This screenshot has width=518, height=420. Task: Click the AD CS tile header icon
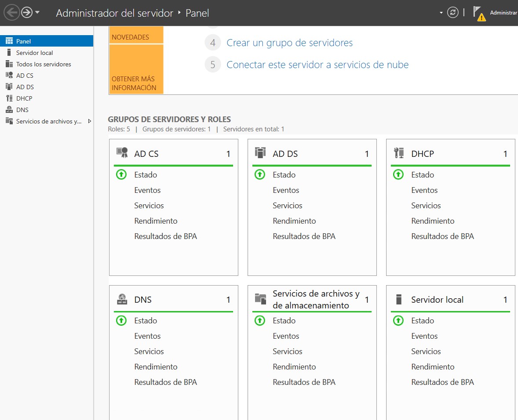coord(122,152)
